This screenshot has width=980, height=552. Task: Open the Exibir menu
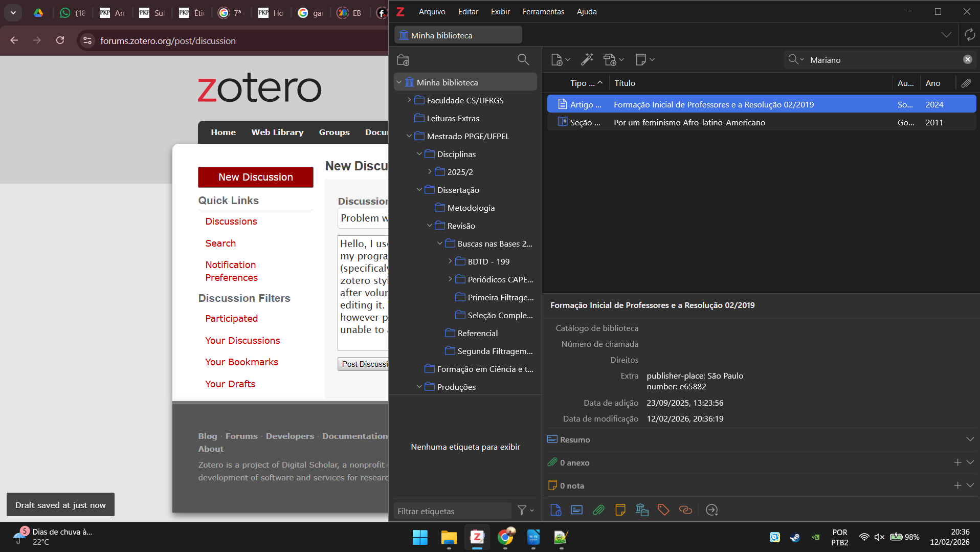(500, 11)
